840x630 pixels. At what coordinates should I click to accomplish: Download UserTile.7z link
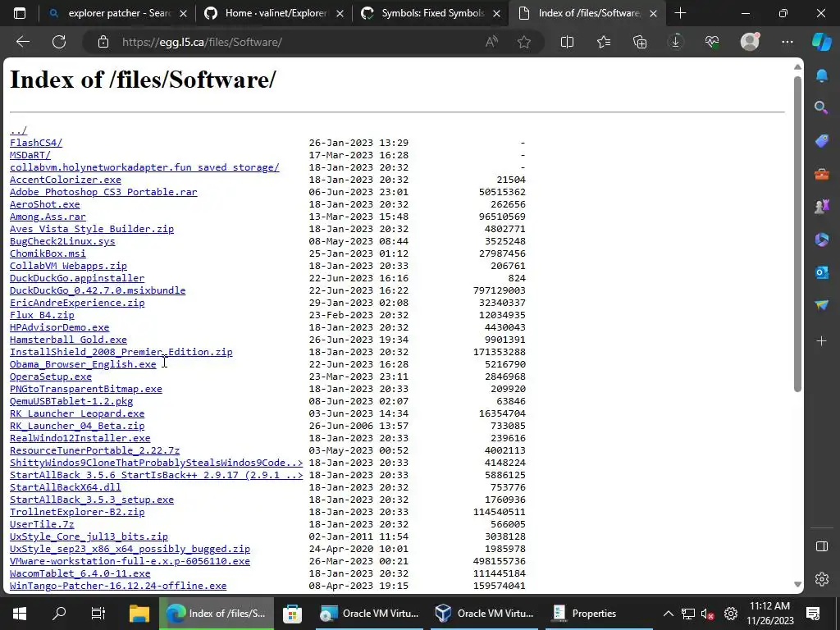tap(42, 524)
